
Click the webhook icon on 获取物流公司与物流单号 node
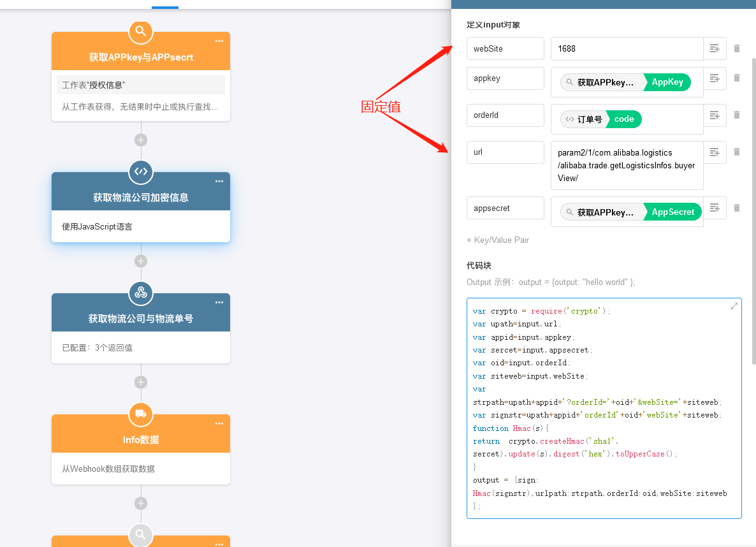click(x=141, y=293)
